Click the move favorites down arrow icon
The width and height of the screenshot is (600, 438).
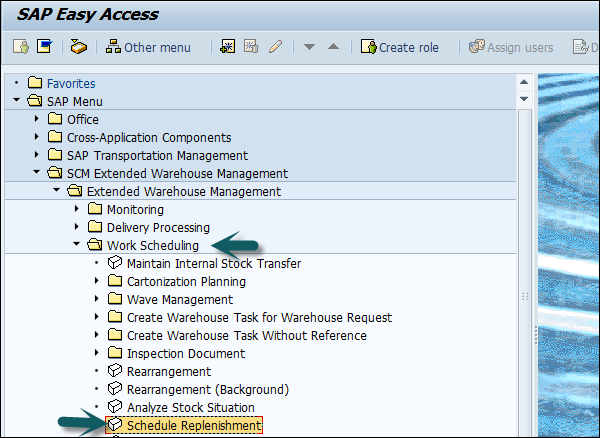pos(310,47)
